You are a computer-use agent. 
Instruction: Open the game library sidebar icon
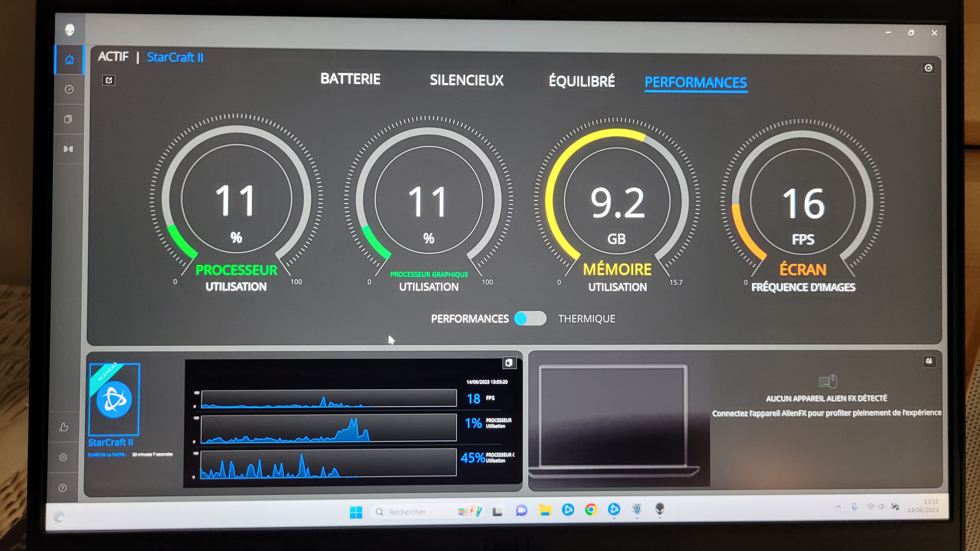69,119
